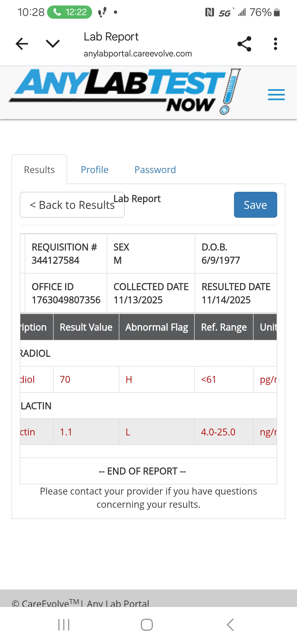Open the three-dot overflow menu
297x644 pixels.
(275, 44)
